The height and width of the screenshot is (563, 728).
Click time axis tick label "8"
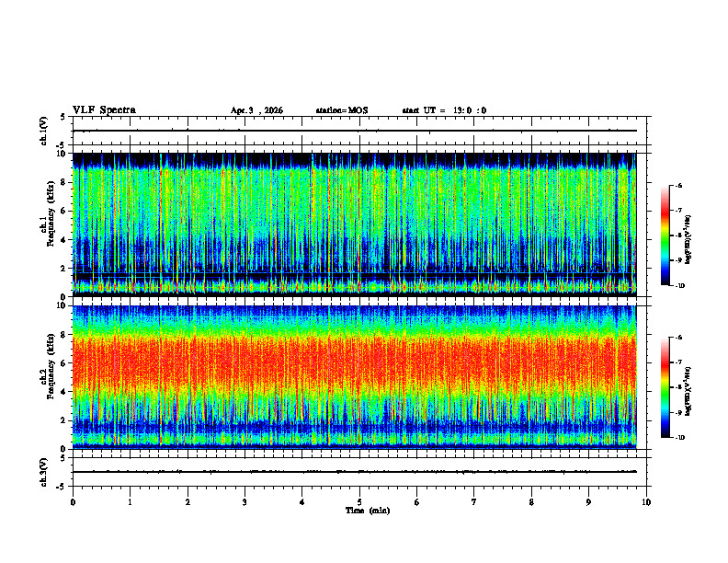point(531,502)
